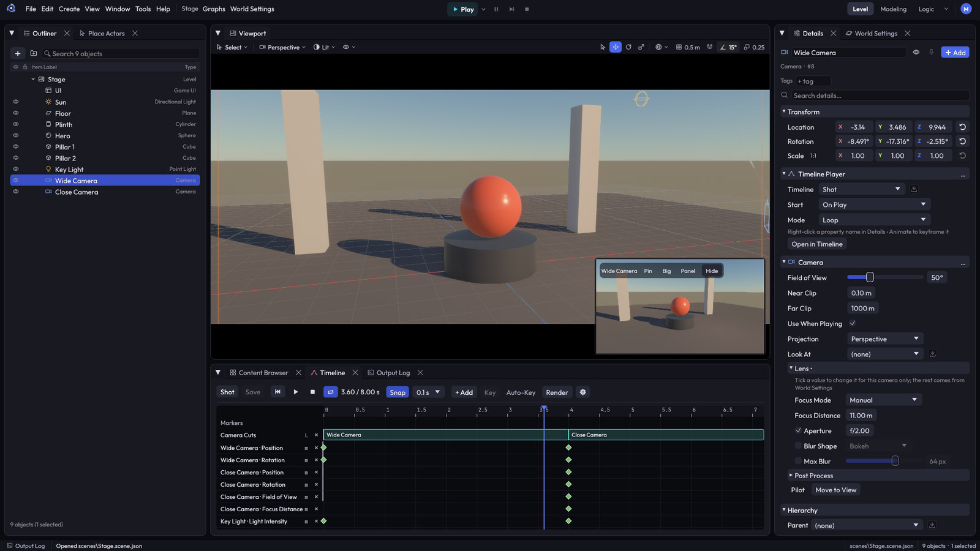Screen dimensions: 980x551
Task: Open the Mode Loop dropdown
Action: (x=874, y=220)
